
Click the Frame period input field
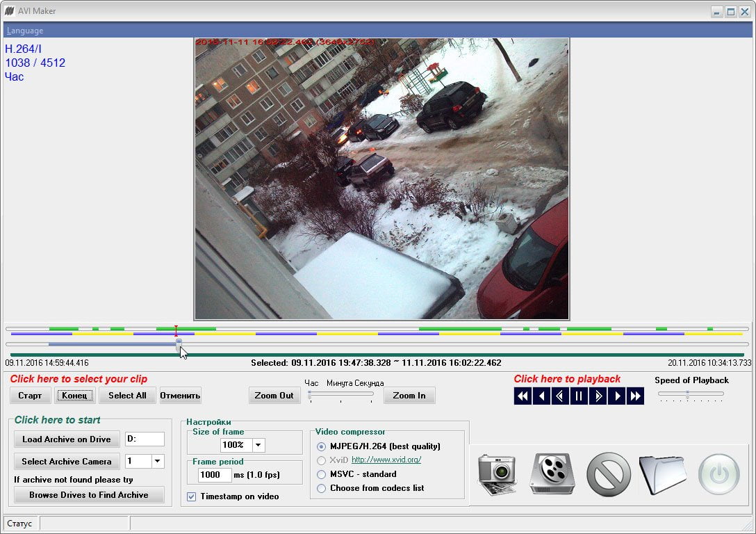pyautogui.click(x=214, y=475)
